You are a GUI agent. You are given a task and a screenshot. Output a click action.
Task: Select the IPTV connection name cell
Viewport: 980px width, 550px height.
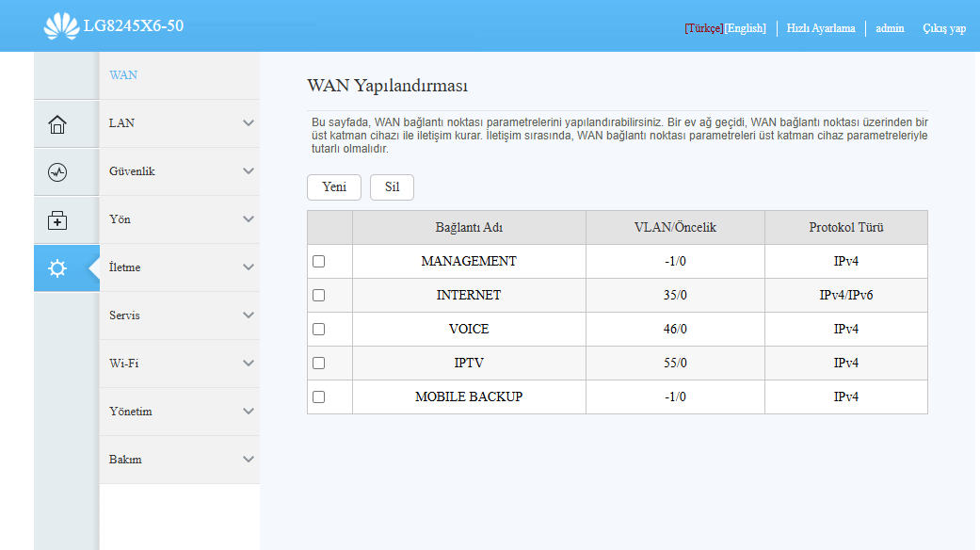click(469, 364)
